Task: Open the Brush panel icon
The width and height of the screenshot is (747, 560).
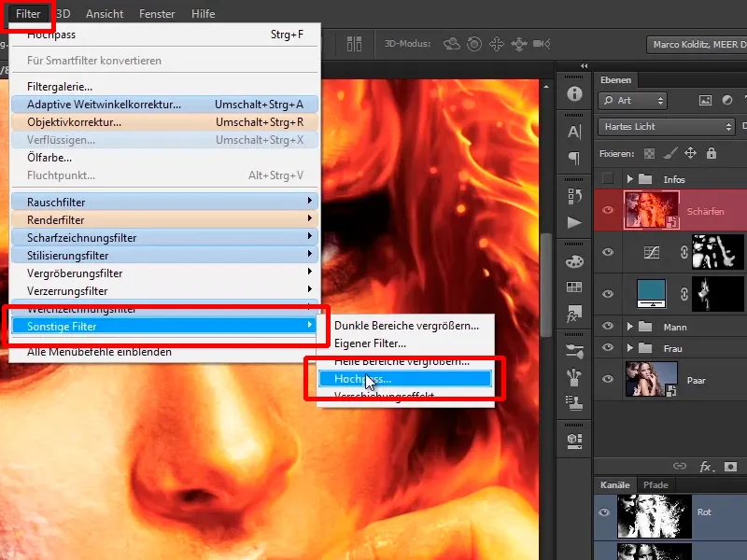Action: (574, 378)
